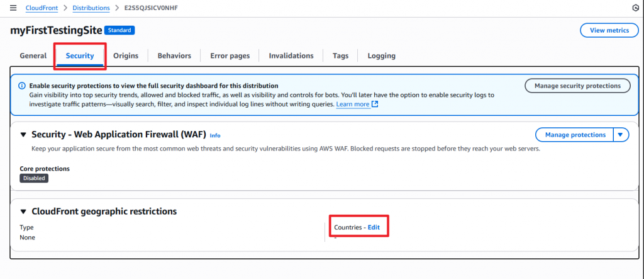Open Manage protections dropdown arrow

[x=621, y=135]
